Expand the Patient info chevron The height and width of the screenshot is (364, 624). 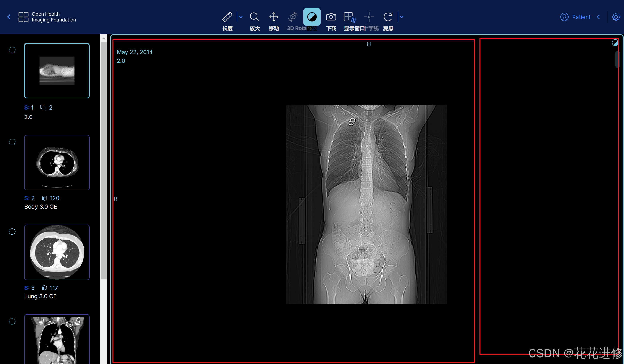(598, 17)
